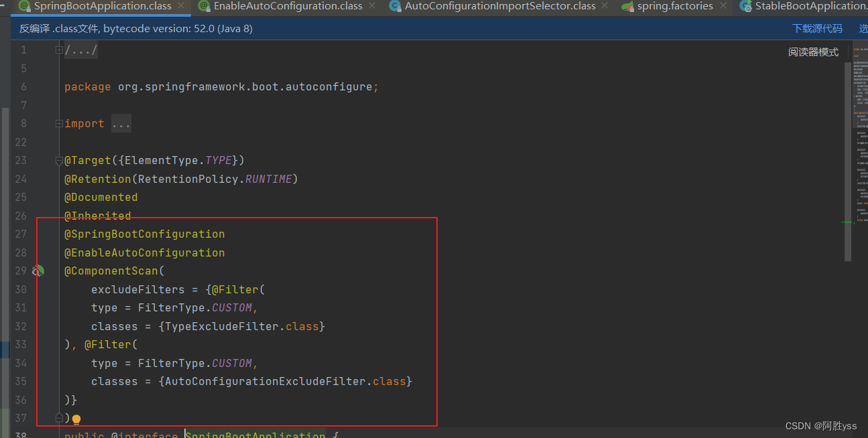The width and height of the screenshot is (868, 438).
Task: Close the spring.factories tab
Action: [722, 6]
